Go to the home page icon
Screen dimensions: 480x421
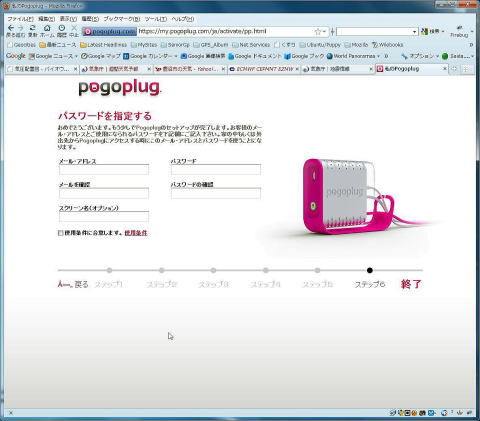(47, 28)
